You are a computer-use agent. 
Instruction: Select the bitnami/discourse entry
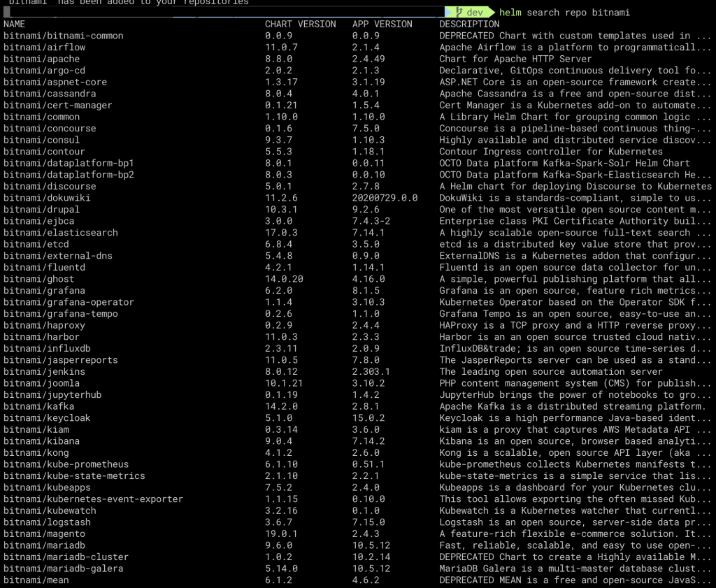pos(50,186)
